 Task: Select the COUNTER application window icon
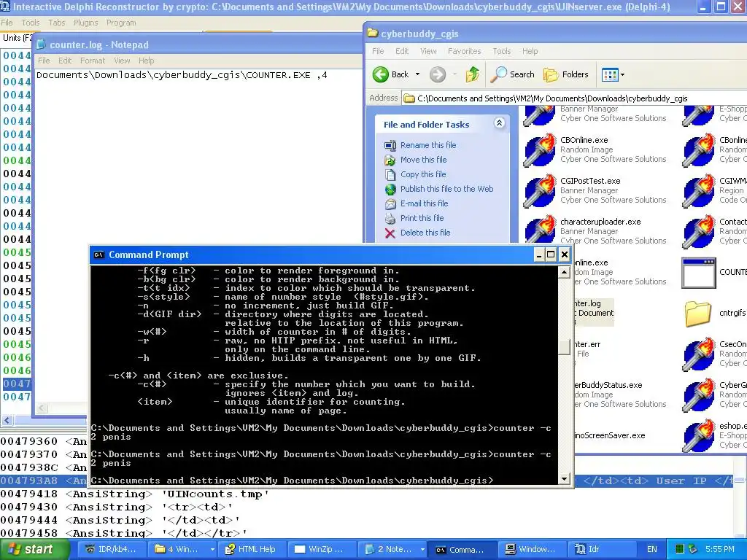(x=698, y=273)
